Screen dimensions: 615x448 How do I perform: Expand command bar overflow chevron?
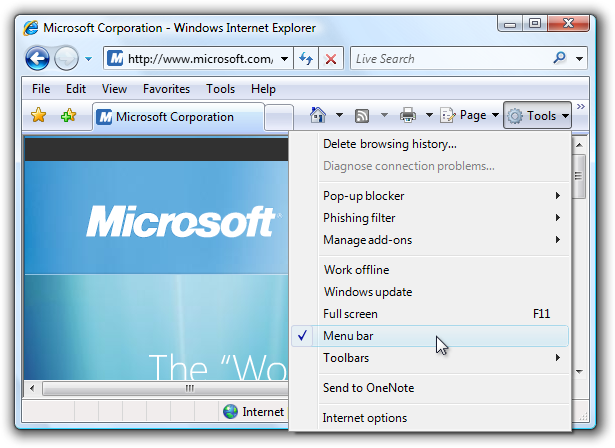click(x=581, y=107)
